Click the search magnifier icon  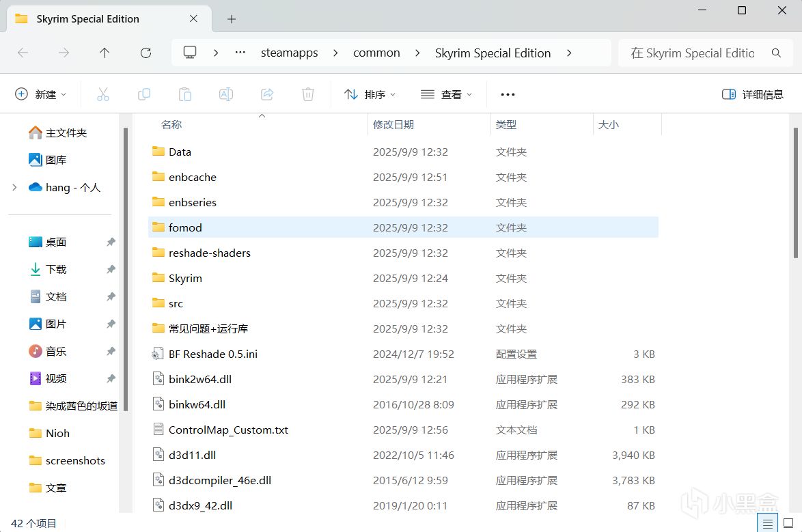tap(776, 53)
